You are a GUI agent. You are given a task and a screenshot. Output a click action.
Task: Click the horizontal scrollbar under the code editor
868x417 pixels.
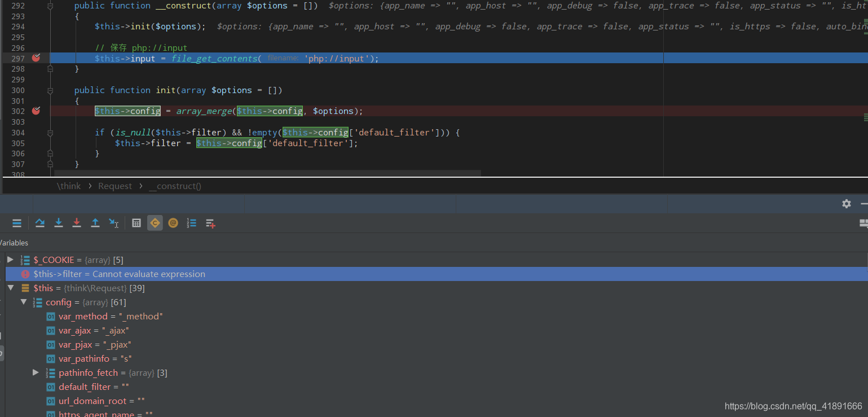pos(267,172)
